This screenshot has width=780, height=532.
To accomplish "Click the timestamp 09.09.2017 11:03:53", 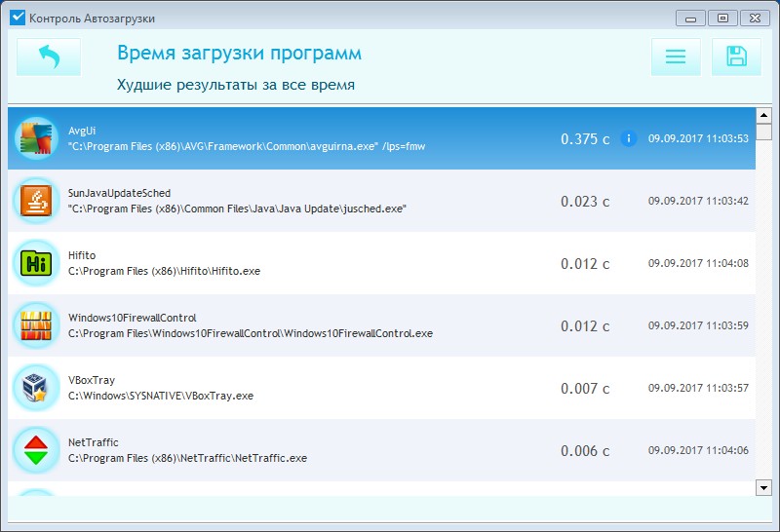I will [x=698, y=138].
